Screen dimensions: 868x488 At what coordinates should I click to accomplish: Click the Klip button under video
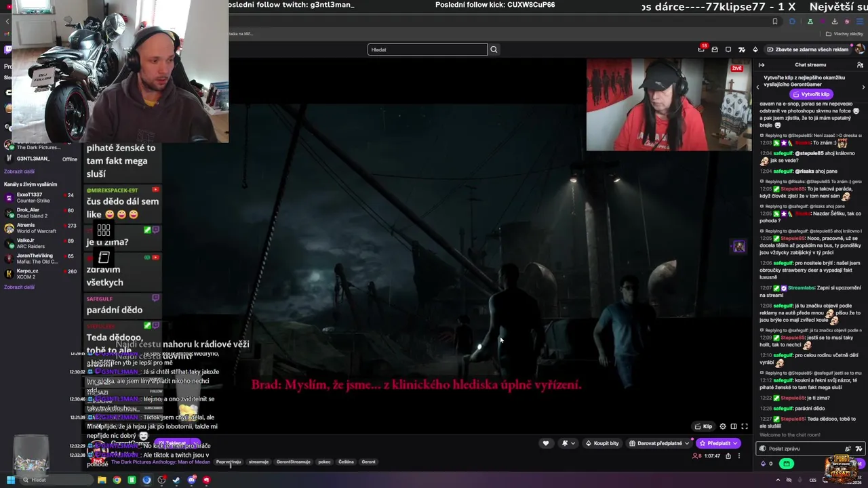click(703, 426)
